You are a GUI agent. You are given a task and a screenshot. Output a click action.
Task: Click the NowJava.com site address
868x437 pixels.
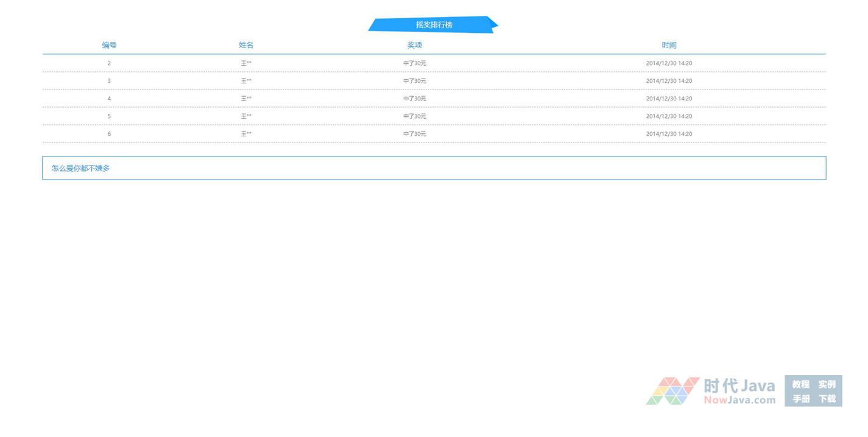coord(739,400)
